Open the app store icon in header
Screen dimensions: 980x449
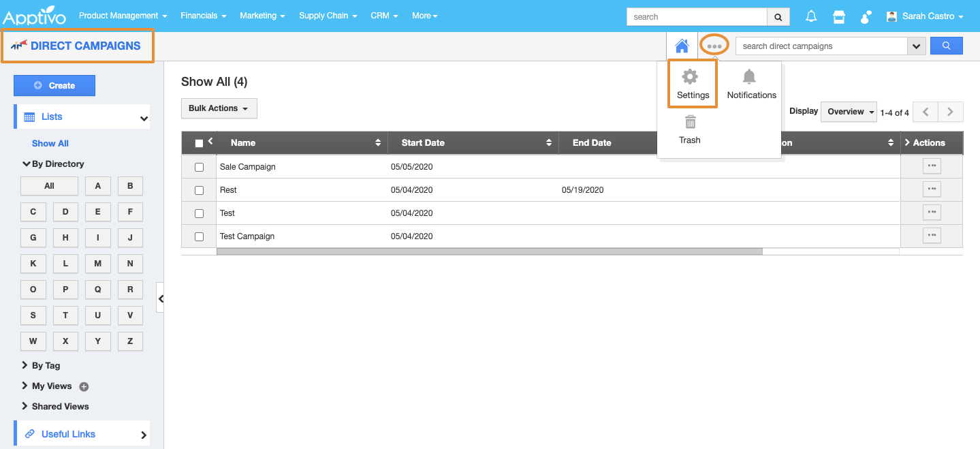point(839,16)
